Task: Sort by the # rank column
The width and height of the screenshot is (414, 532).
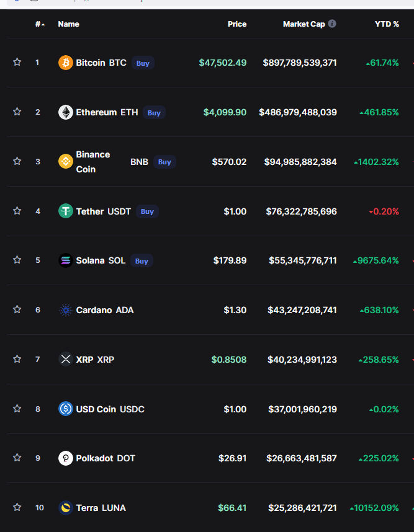Action: [40, 24]
